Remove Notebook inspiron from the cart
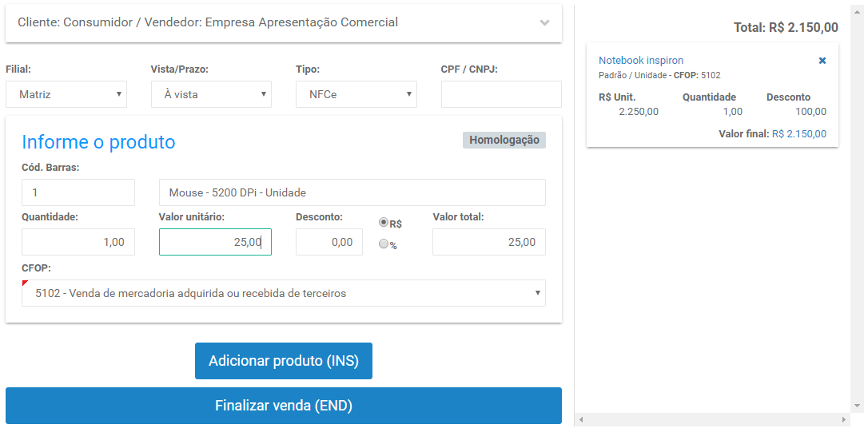 click(822, 61)
